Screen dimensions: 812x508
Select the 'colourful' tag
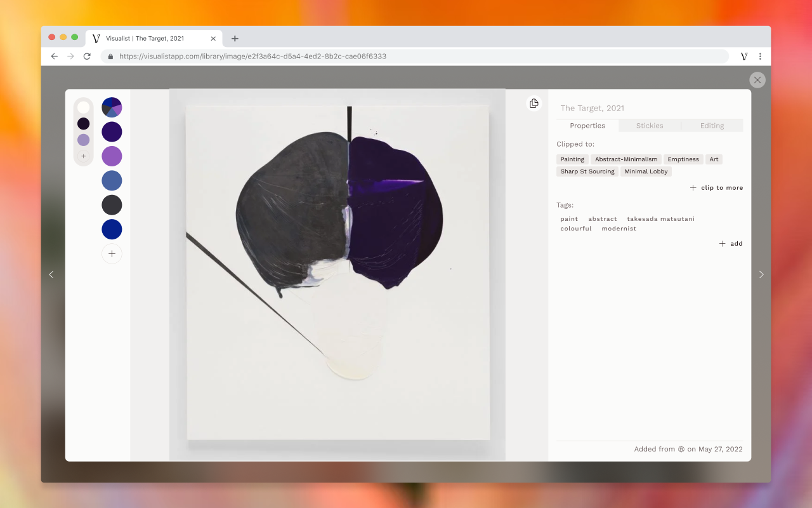pos(576,229)
